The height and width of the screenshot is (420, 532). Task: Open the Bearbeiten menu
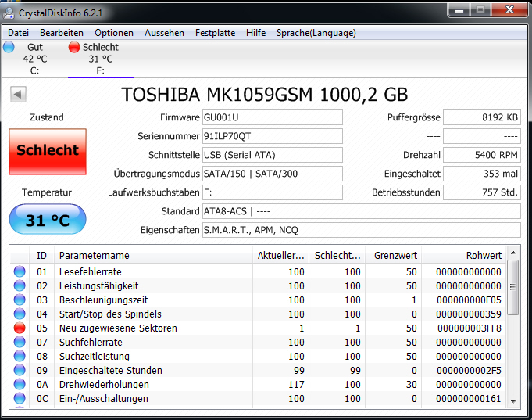(62, 33)
